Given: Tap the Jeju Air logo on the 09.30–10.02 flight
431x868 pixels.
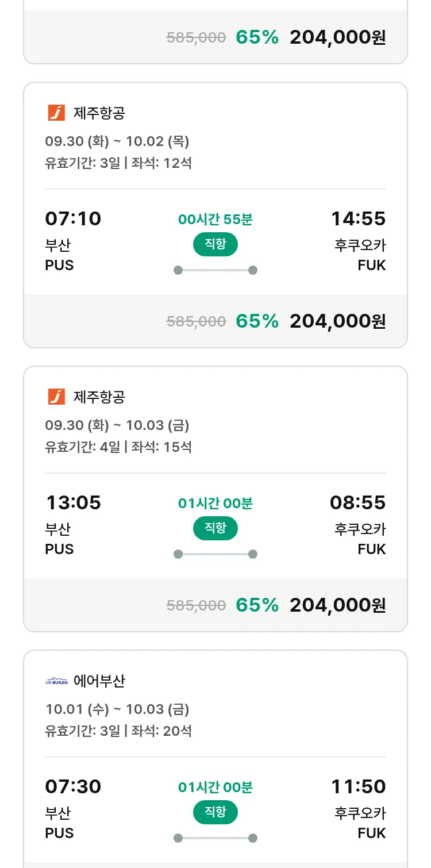Looking at the screenshot, I should pos(56,113).
